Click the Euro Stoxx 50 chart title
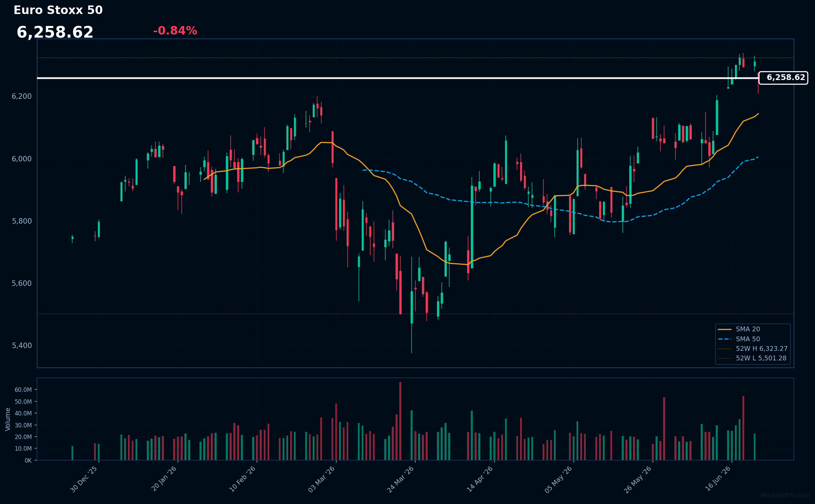The height and width of the screenshot is (504, 815). tap(58, 10)
